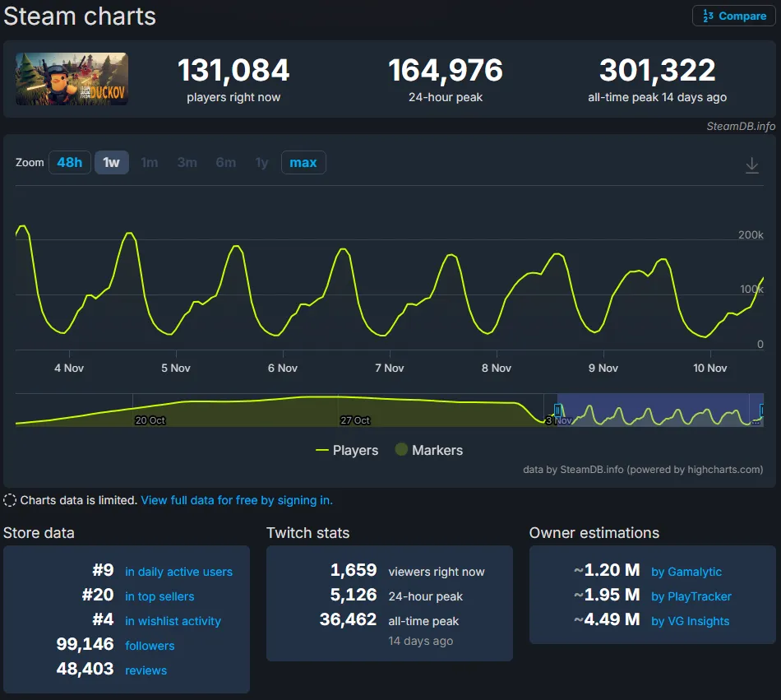Image resolution: width=781 pixels, height=700 pixels.
Task: Open the 'in daily active users' link
Action: tap(178, 572)
